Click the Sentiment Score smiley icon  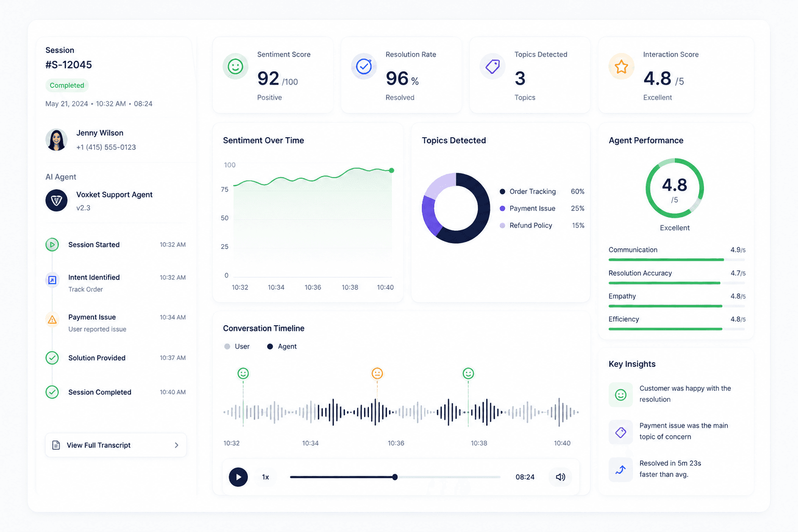[235, 66]
